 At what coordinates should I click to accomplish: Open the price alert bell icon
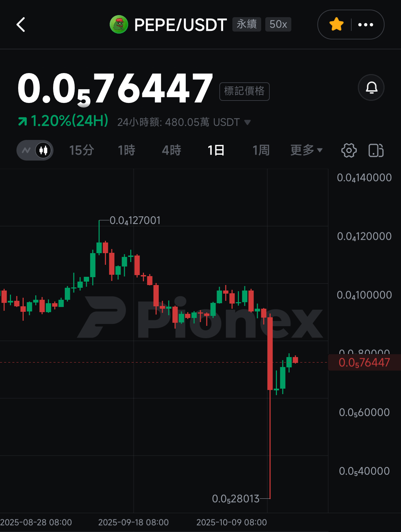pyautogui.click(x=371, y=87)
